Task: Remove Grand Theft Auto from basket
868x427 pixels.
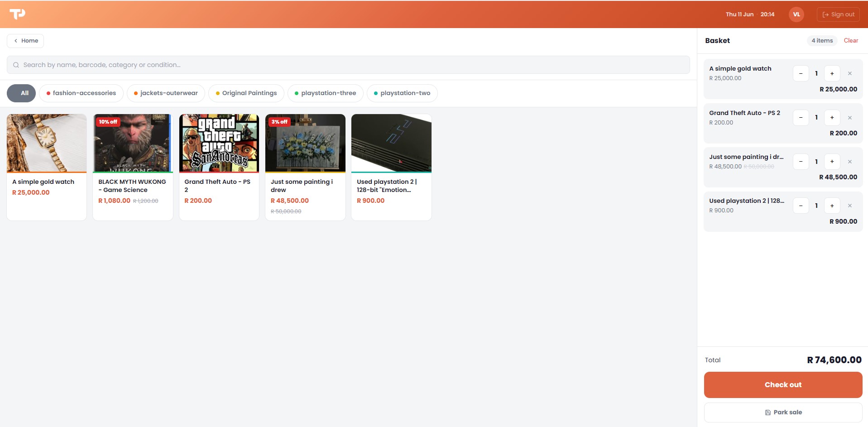Action: [x=850, y=118]
